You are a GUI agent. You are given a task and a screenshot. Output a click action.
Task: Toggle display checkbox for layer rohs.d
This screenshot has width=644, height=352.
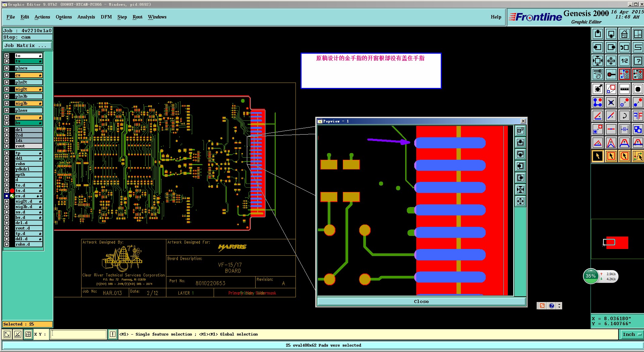7,244
